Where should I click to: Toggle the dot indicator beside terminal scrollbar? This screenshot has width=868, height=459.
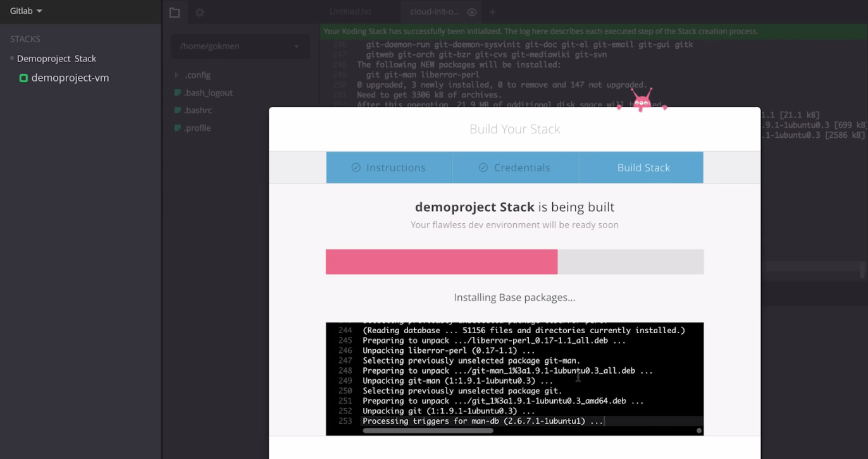tap(698, 430)
